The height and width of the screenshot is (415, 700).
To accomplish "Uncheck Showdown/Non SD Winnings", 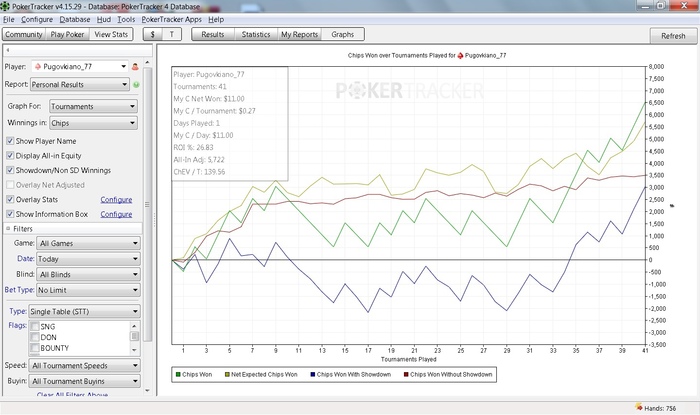I will [10, 170].
